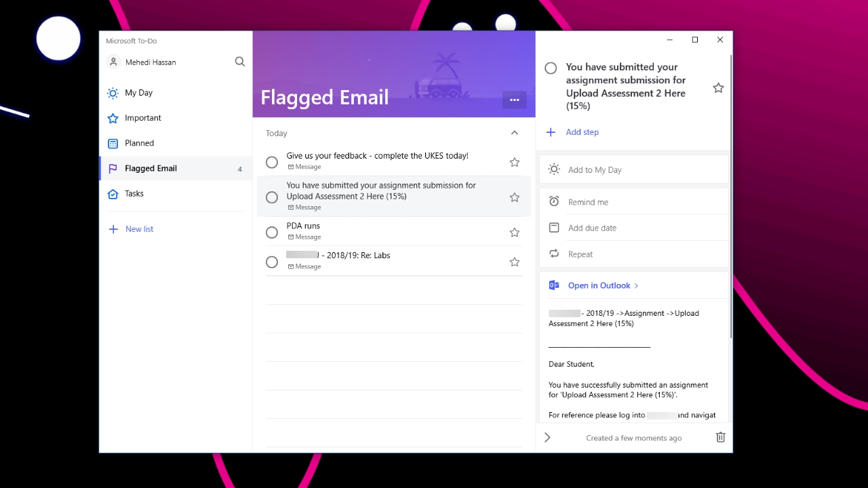The height and width of the screenshot is (488, 868).
Task: Delete the task with the trash icon
Action: [720, 437]
